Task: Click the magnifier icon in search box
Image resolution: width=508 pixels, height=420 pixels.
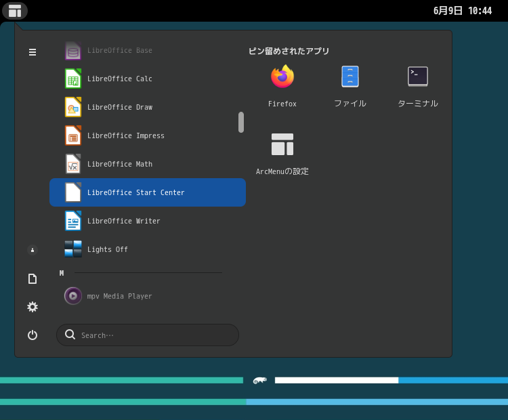Action: tap(70, 335)
